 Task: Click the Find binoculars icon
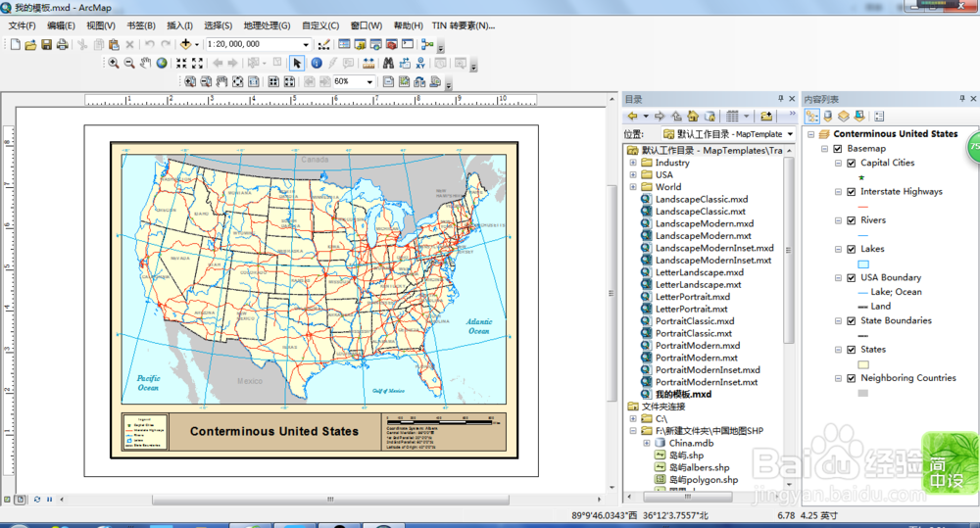[388, 63]
